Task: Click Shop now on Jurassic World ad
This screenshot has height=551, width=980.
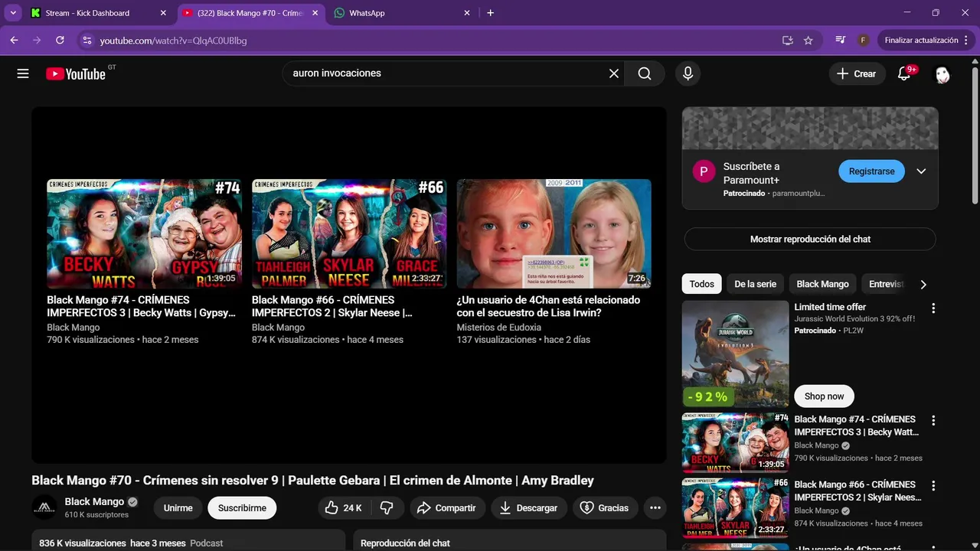Action: 824,396
